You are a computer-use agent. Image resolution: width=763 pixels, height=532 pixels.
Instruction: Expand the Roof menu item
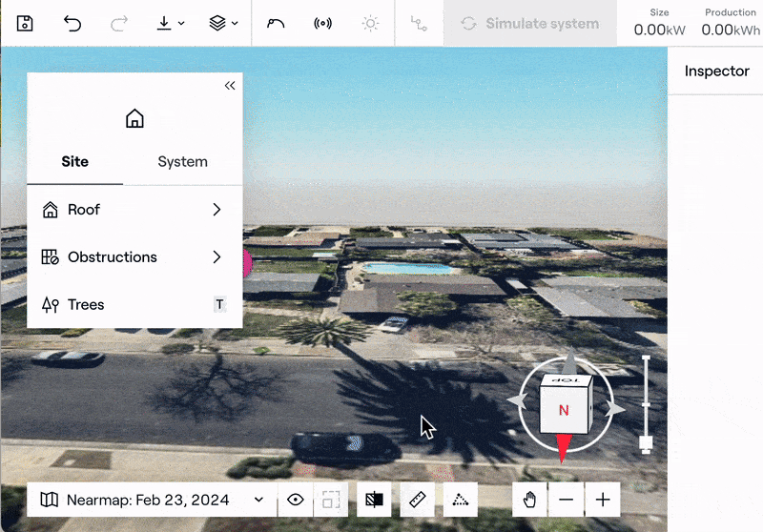tap(134, 210)
